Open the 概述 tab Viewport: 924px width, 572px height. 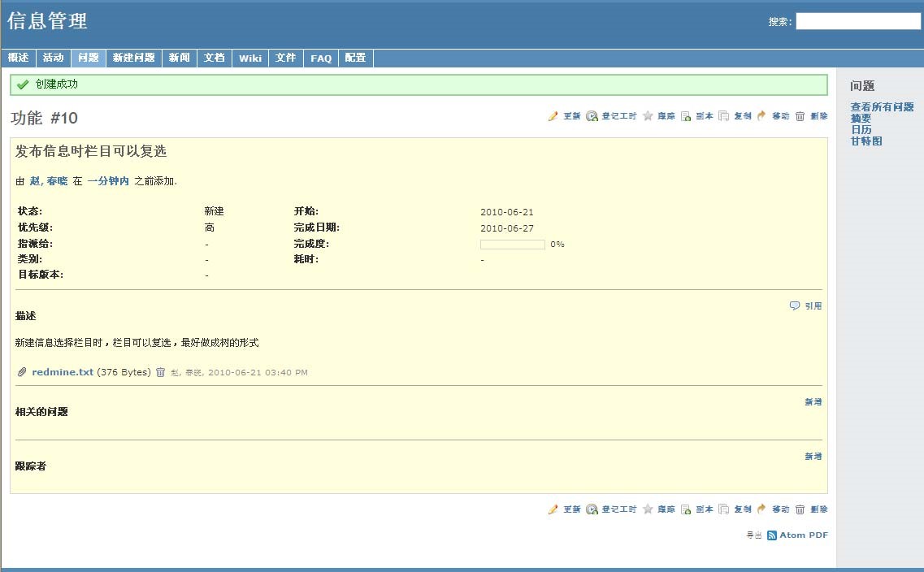tap(18, 58)
